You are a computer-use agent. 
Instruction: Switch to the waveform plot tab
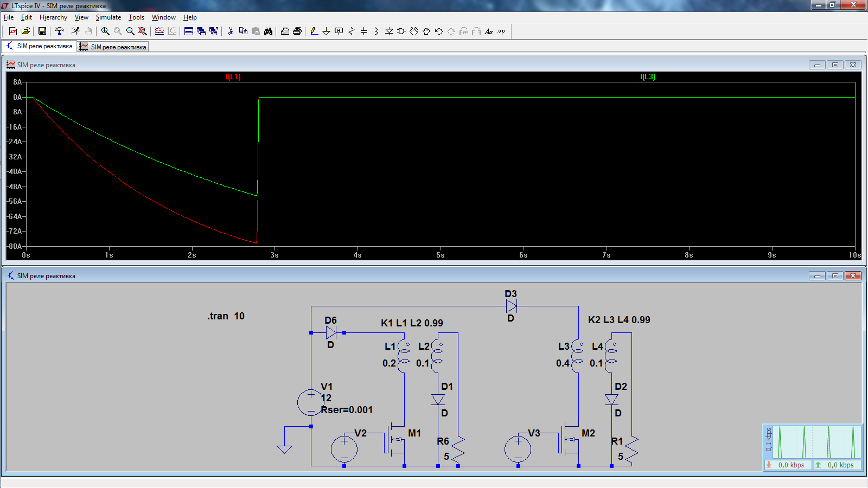[113, 47]
